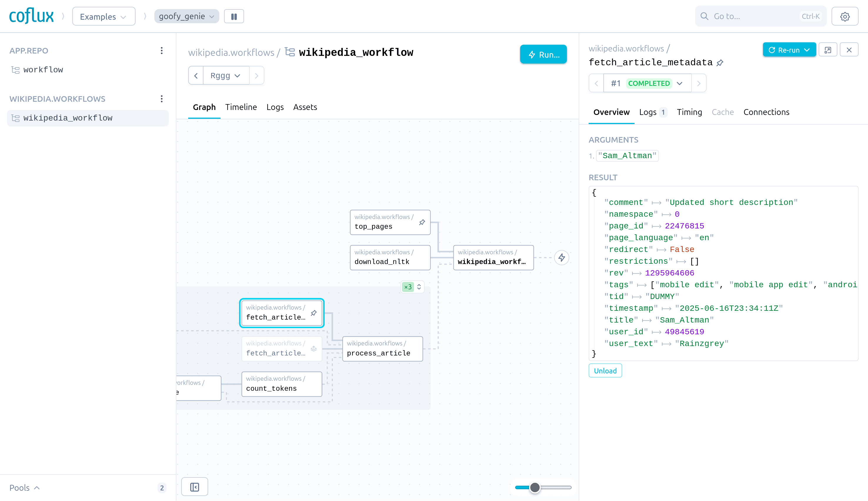868x501 pixels.
Task: Pause the goofy_genie agent session
Action: pyautogui.click(x=234, y=16)
